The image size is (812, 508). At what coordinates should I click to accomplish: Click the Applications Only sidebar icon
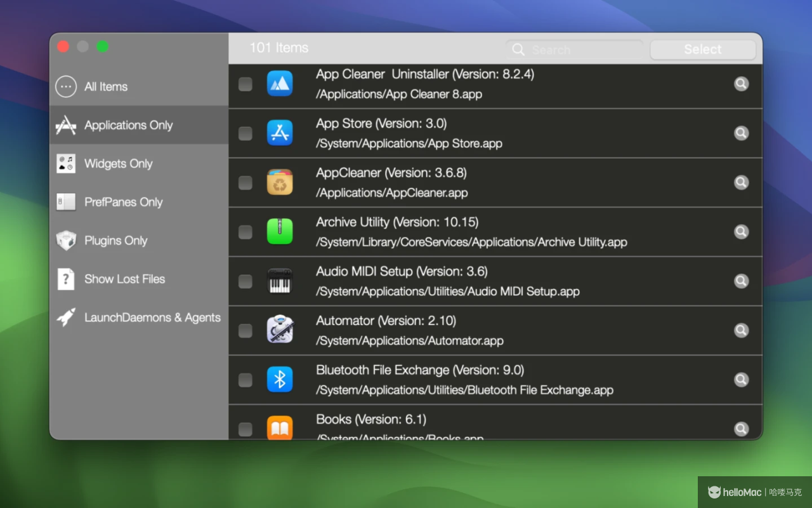click(x=66, y=125)
